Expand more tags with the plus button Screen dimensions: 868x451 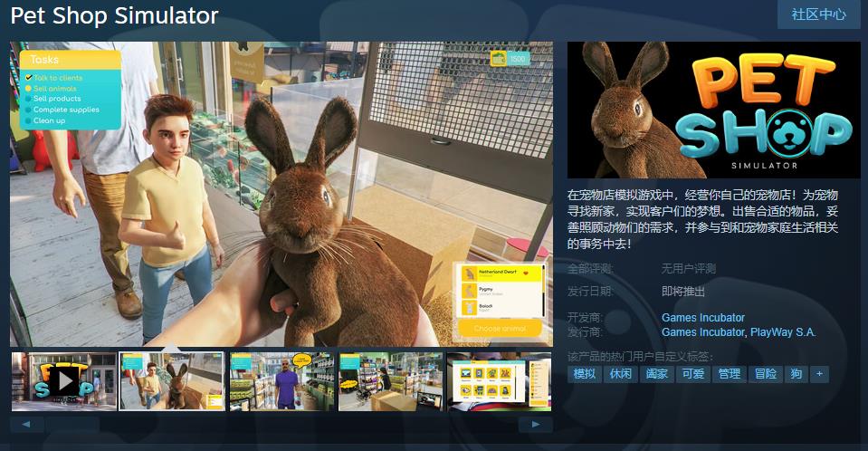[x=819, y=374]
